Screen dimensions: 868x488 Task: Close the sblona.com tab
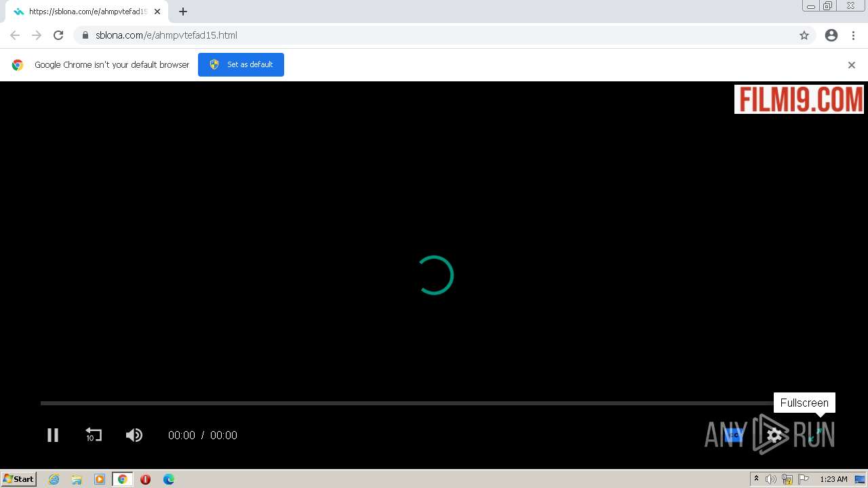pyautogui.click(x=157, y=12)
